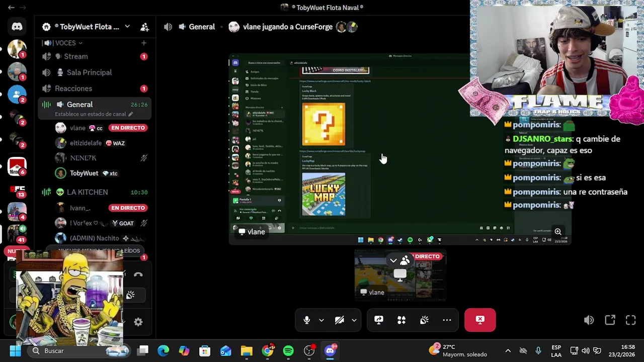The height and width of the screenshot is (362, 644).
Task: Click the disconnect from voice phone icon
Action: [x=138, y=275]
